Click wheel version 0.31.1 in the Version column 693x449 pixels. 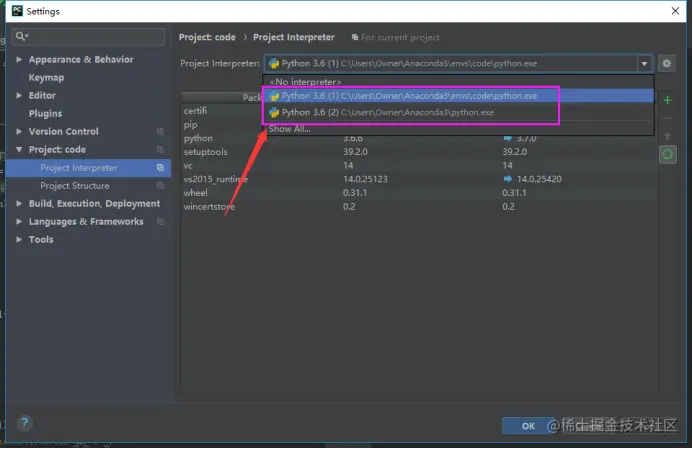pyautogui.click(x=355, y=193)
